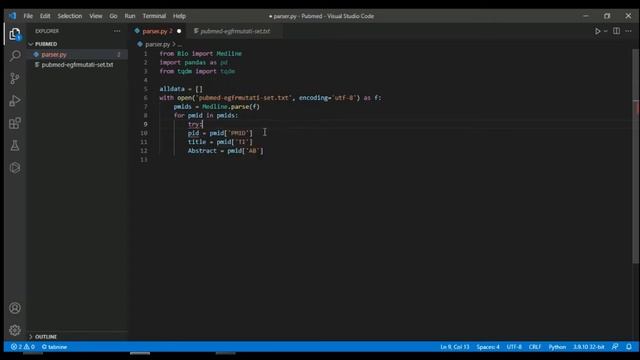
Task: Change language mode via Python
Action: (557, 347)
